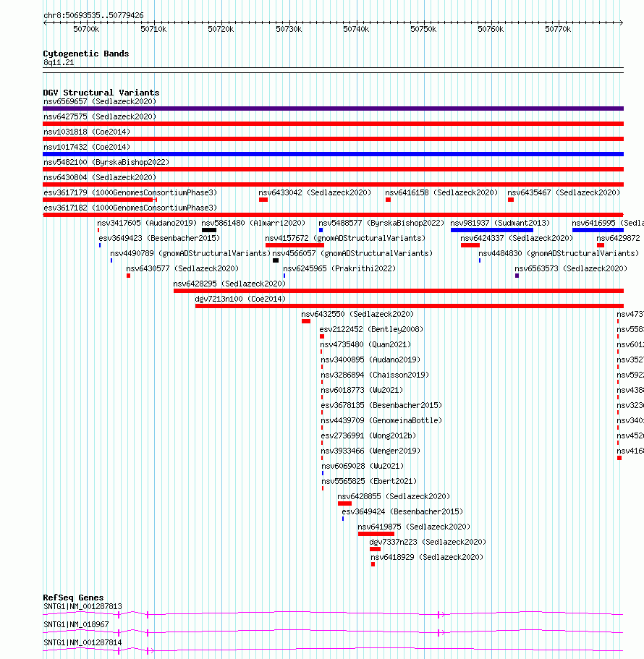Select esv2122452 (Bentley2008) label

[371, 329]
